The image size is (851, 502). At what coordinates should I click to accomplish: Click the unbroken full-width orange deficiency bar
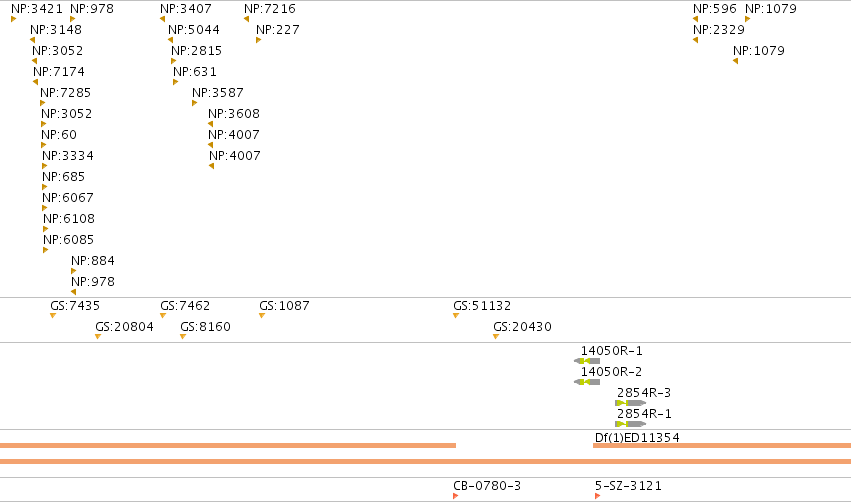[426, 462]
